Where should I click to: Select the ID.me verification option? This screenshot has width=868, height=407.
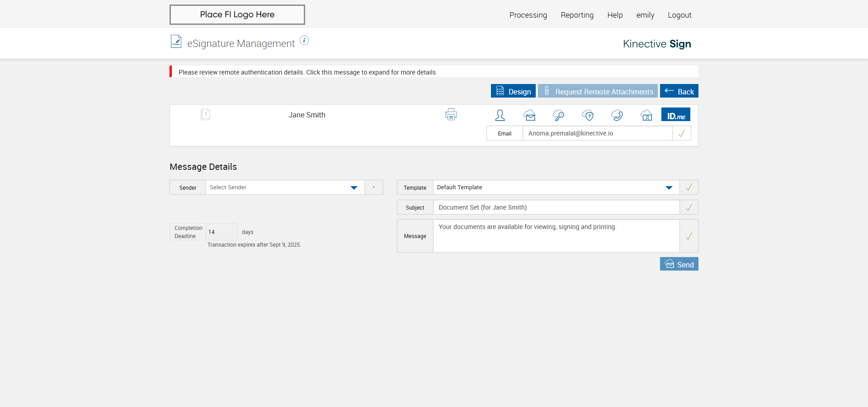[676, 115]
